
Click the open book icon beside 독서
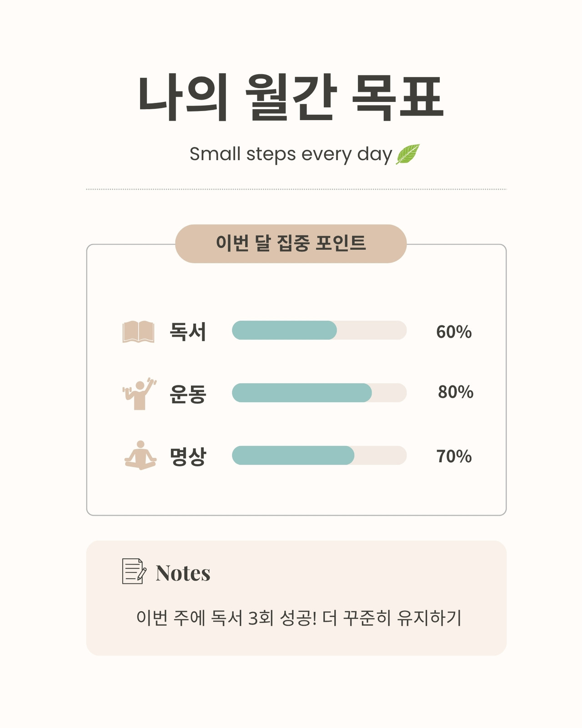coord(138,332)
